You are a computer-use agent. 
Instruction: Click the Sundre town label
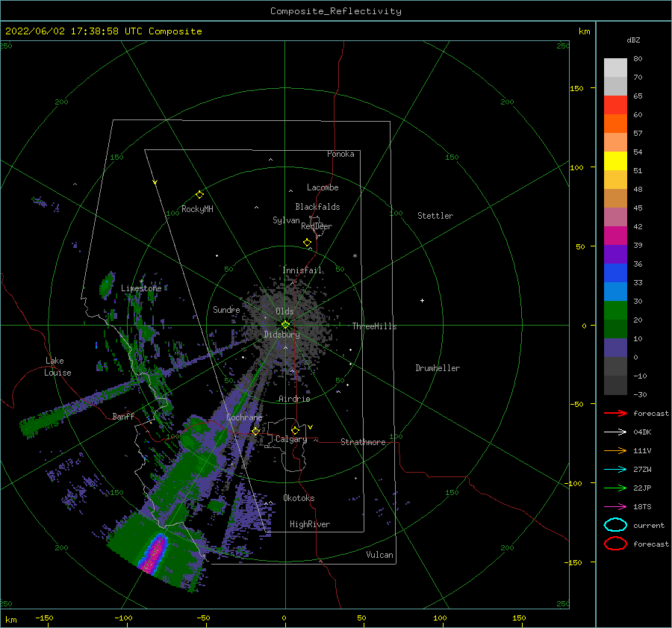pyautogui.click(x=226, y=309)
